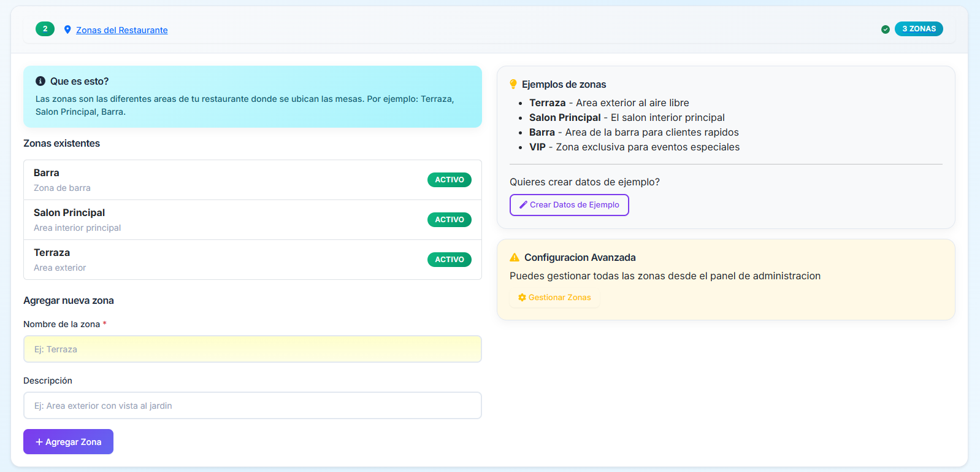This screenshot has width=980, height=472.
Task: Click the 3 ZONAS counter badge
Action: coord(918,29)
